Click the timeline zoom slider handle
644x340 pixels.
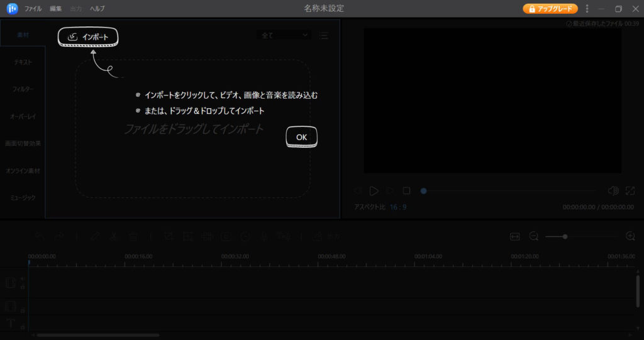pos(565,236)
